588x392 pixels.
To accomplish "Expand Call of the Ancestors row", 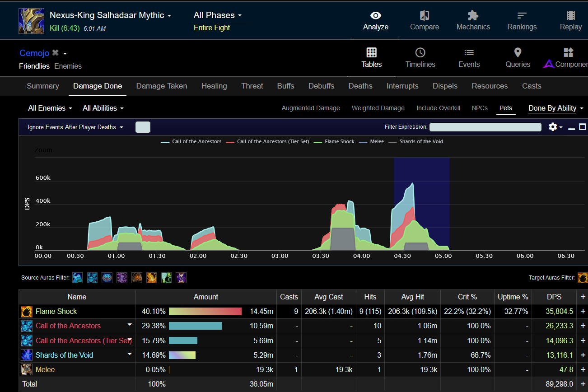I will [130, 325].
